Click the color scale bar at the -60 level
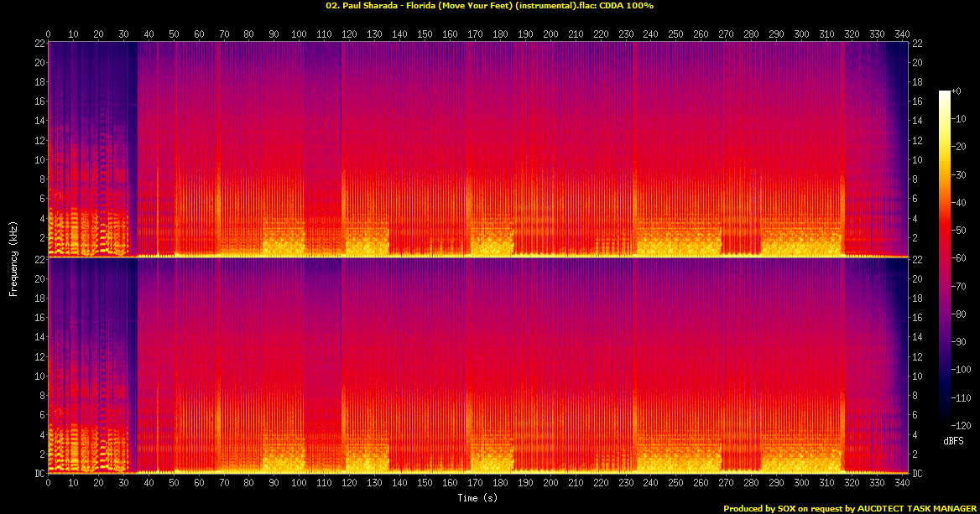Viewport: 980px width, 514px height. (945, 258)
